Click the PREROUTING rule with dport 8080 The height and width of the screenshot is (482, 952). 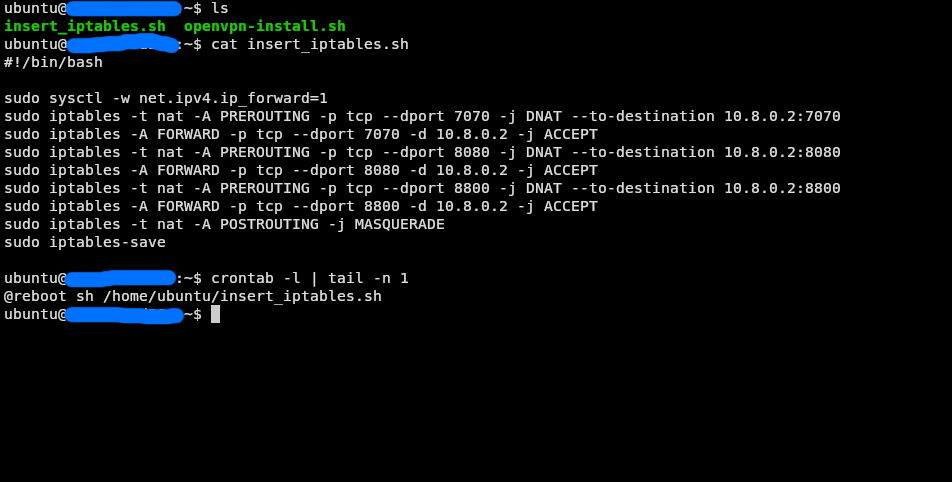click(x=422, y=152)
